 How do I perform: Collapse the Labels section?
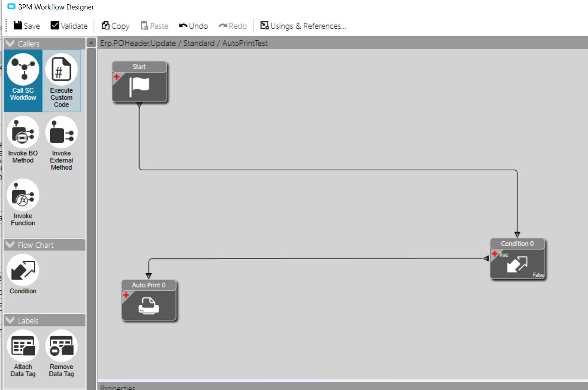pos(10,320)
